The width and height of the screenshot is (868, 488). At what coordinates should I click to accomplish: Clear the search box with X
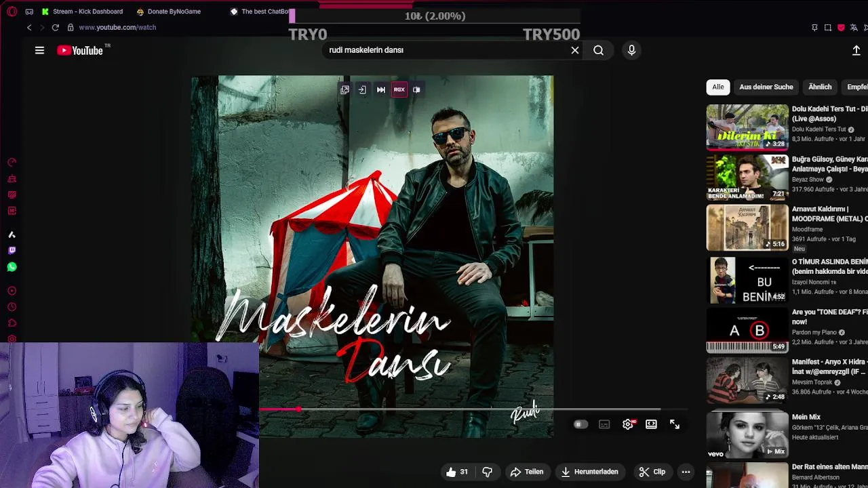point(575,50)
